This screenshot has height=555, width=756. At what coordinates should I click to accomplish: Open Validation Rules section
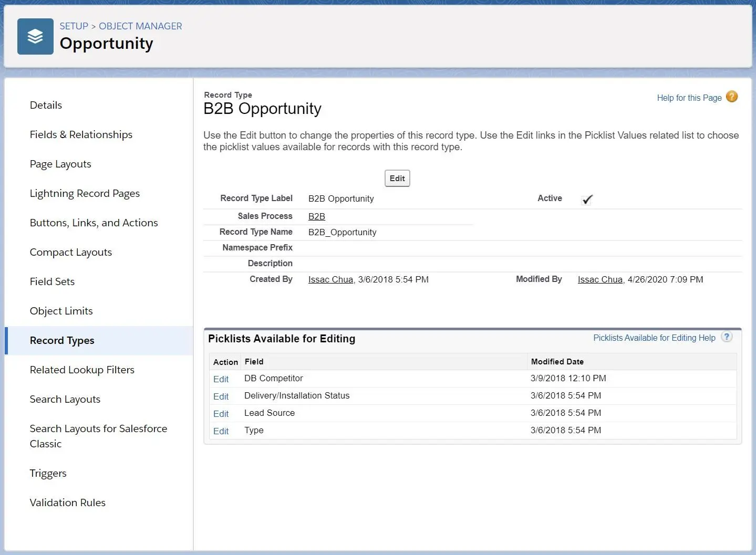(x=67, y=502)
